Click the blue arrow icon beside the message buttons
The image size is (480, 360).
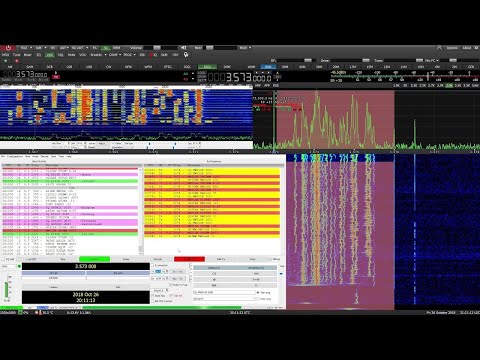click(281, 273)
